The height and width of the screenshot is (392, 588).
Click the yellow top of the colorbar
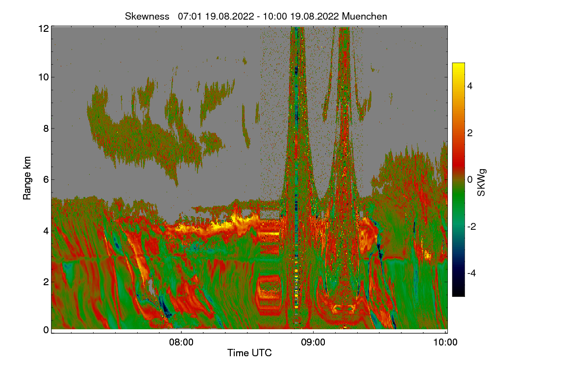point(458,67)
